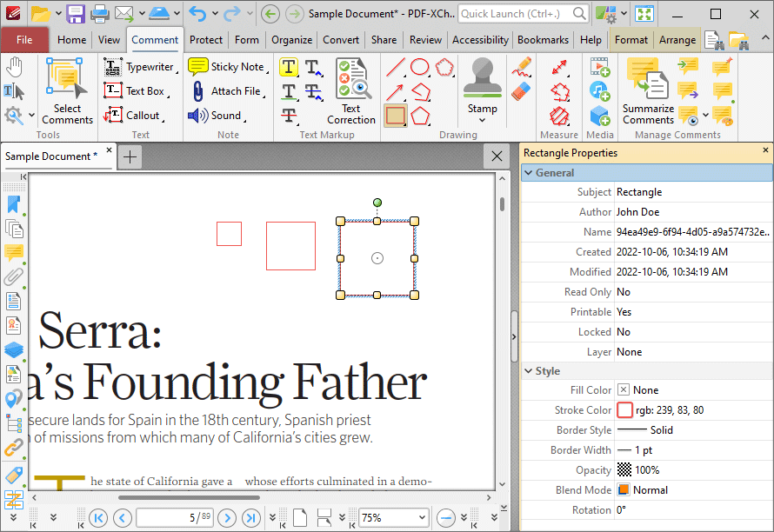Add a Sticky Note
This screenshot has height=532, width=774.
(228, 67)
